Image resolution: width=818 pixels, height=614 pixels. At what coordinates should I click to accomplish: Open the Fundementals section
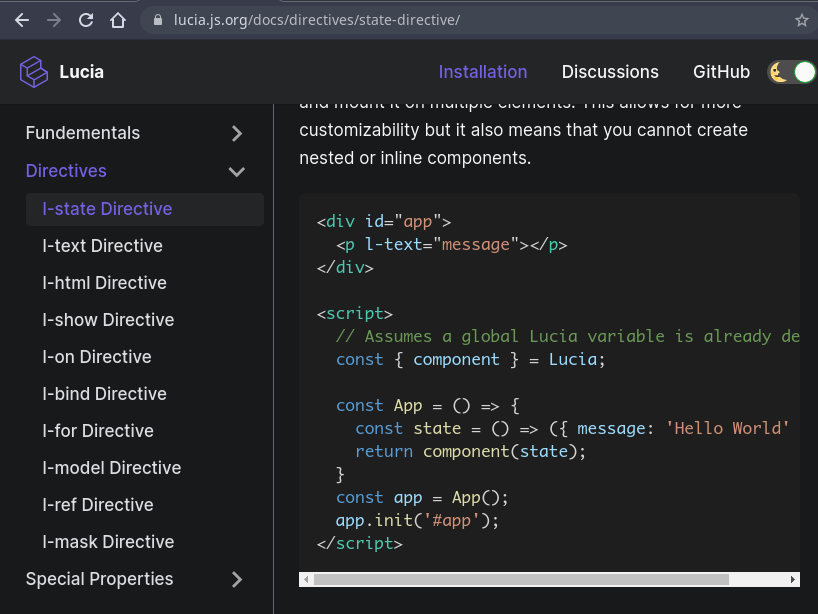(83, 133)
